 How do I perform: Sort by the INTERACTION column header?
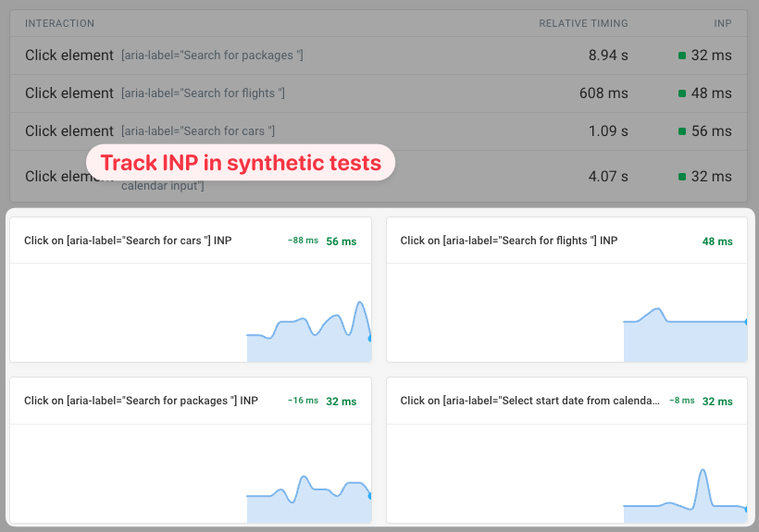tap(59, 23)
